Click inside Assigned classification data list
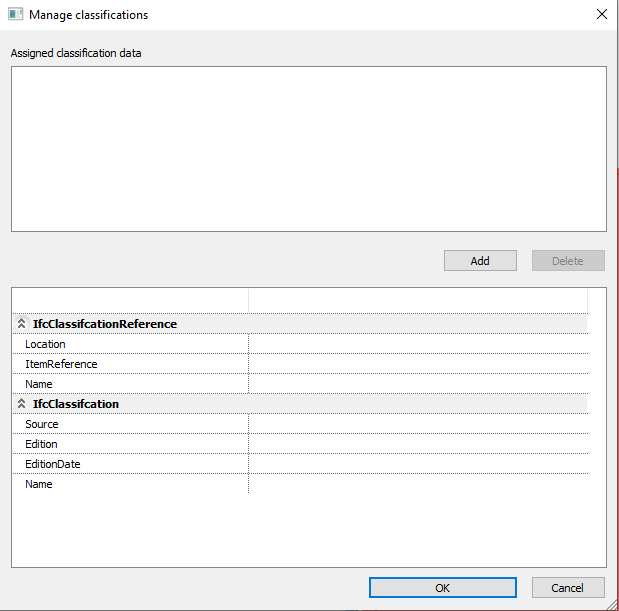Image resolution: width=619 pixels, height=611 pixels. (x=309, y=149)
